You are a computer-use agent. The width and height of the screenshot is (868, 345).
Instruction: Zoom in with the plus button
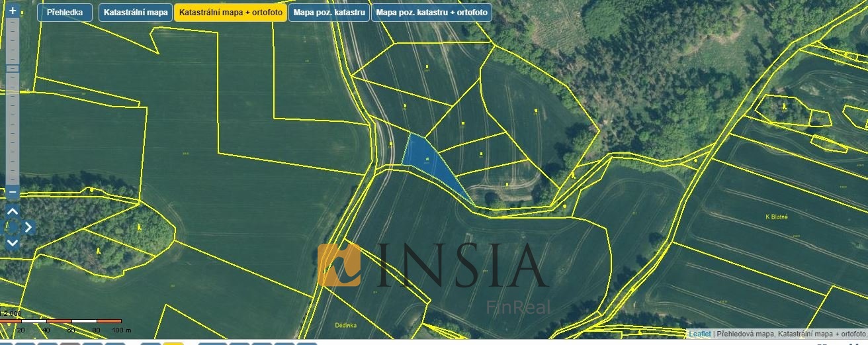(13, 11)
